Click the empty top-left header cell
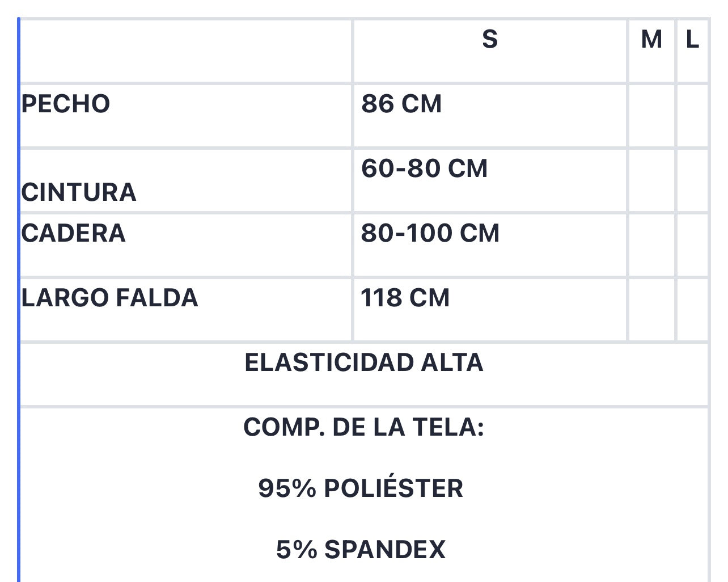Image resolution: width=728 pixels, height=582 pixels. pyautogui.click(x=186, y=51)
